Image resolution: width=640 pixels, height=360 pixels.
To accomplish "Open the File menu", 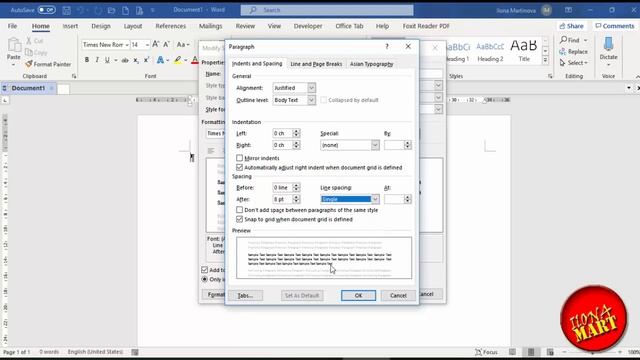I will coord(12,26).
